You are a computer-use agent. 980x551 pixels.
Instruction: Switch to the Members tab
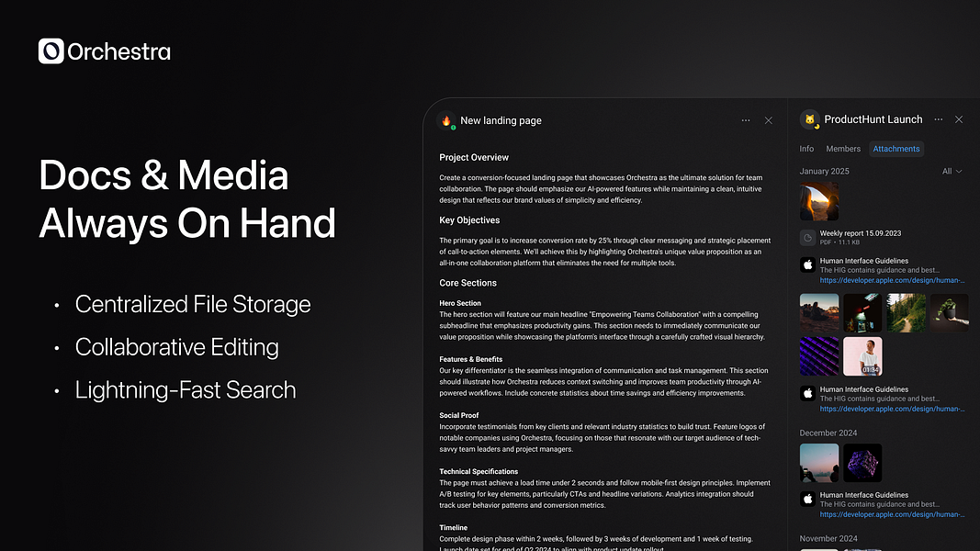(x=843, y=149)
